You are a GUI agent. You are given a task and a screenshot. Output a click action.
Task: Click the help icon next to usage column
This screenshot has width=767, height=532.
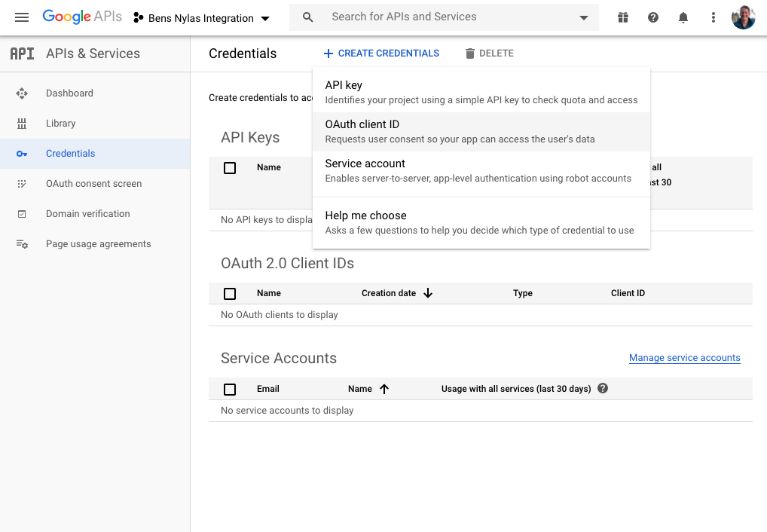tap(603, 388)
